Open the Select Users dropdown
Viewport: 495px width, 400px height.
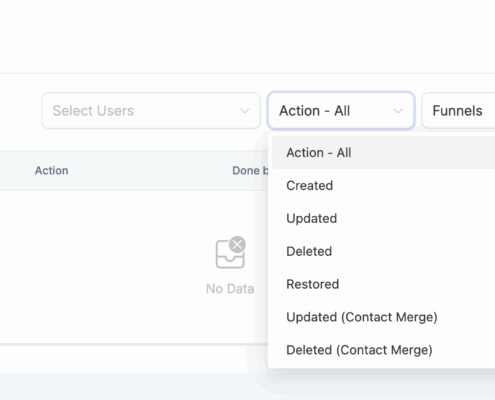[151, 111]
